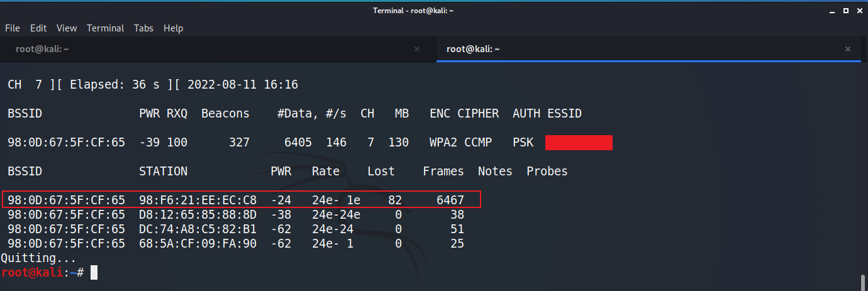868x291 pixels.
Task: Click station MAC 98:F6:21:EE:EC:C8
Action: 198,200
